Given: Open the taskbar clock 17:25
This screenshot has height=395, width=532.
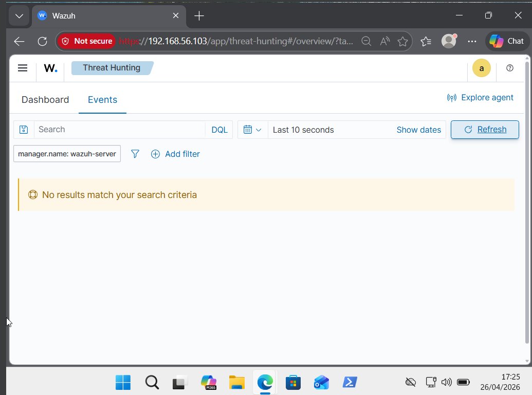Looking at the screenshot, I should coord(500,382).
